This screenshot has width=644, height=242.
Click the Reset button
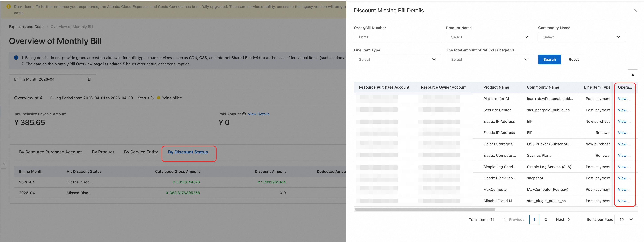[x=574, y=59]
